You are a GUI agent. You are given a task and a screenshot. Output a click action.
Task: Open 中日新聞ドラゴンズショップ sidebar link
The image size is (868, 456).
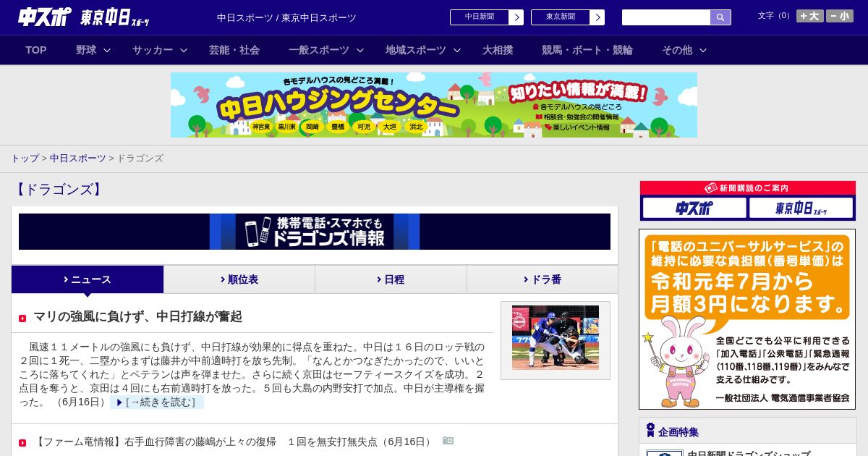(x=749, y=454)
